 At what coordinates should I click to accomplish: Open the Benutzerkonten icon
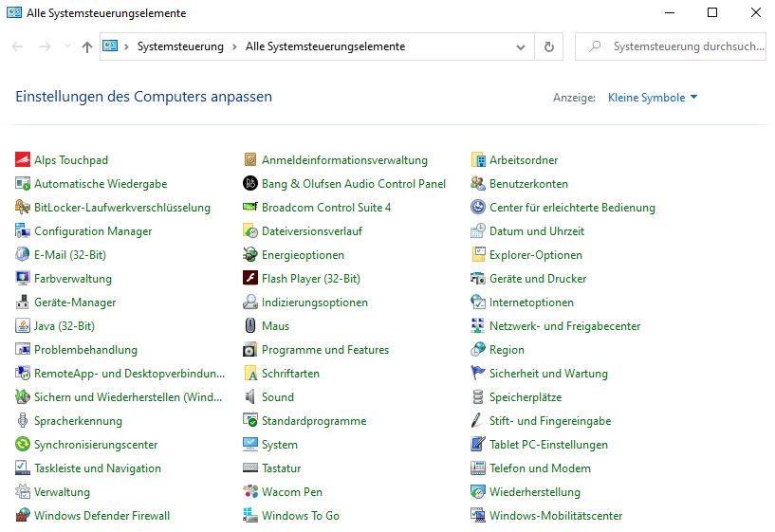tap(478, 184)
